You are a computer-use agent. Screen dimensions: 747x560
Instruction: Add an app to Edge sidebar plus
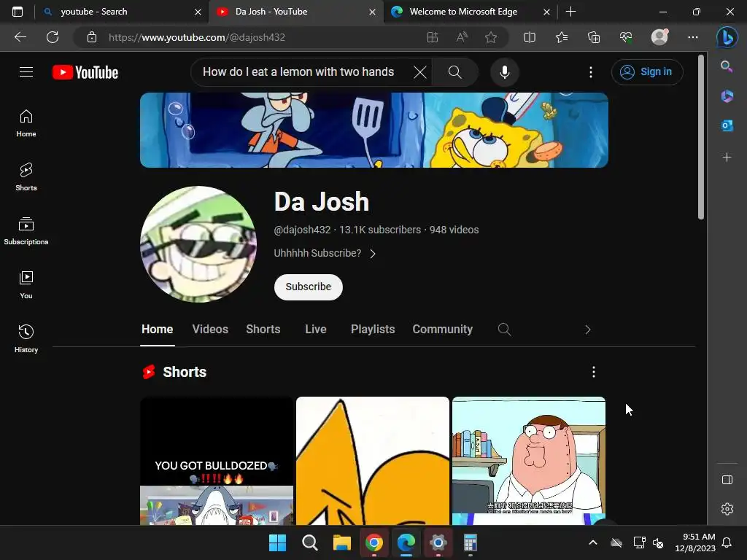coord(727,157)
